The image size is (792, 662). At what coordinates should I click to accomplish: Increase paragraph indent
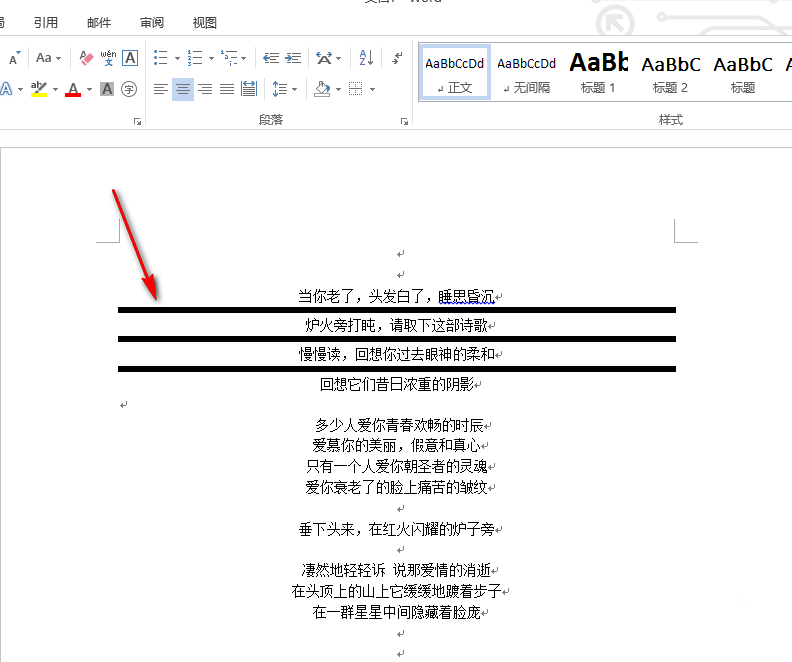[x=293, y=58]
